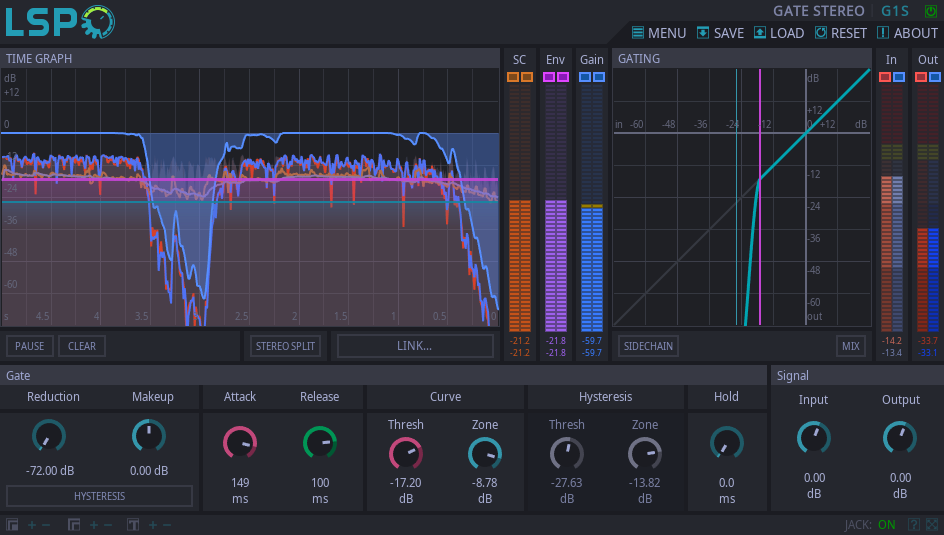Viewport: 944px width, 535px height.
Task: Decrease font size with minus beside T icon
Action: [x=167, y=525]
